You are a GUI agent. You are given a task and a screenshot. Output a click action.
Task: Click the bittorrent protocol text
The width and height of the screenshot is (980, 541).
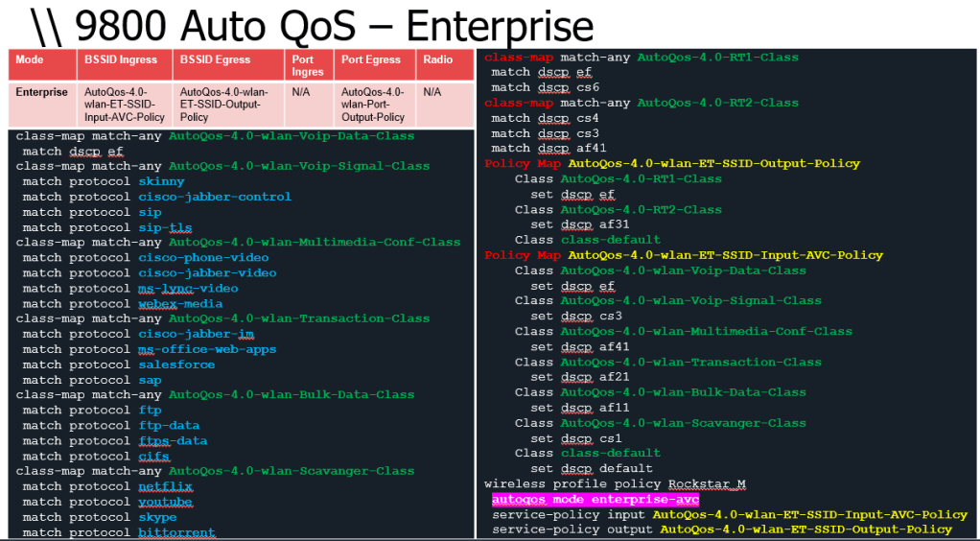176,532
